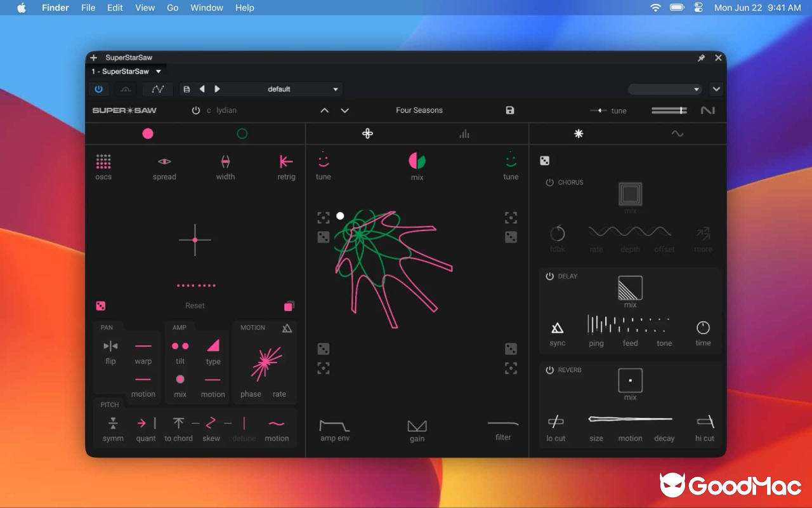Toggle the scale power button near lydian
Screen dimensions: 812x508
click(x=196, y=110)
